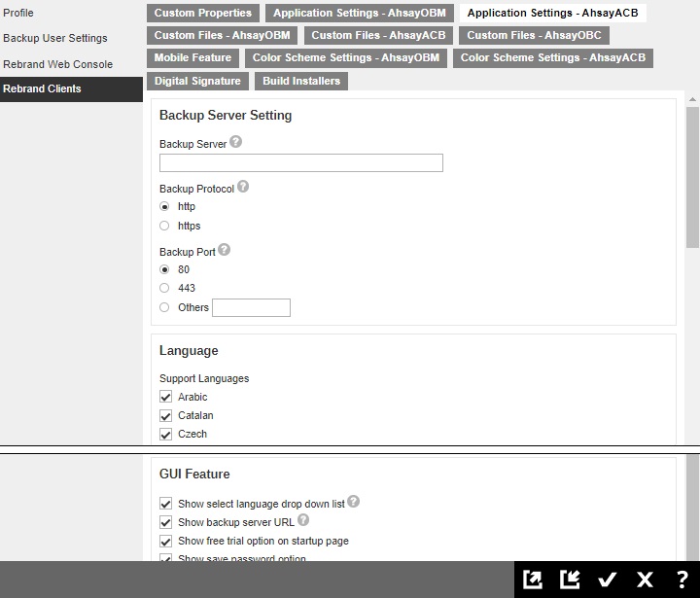
Task: Choose backup port 443
Action: point(164,288)
